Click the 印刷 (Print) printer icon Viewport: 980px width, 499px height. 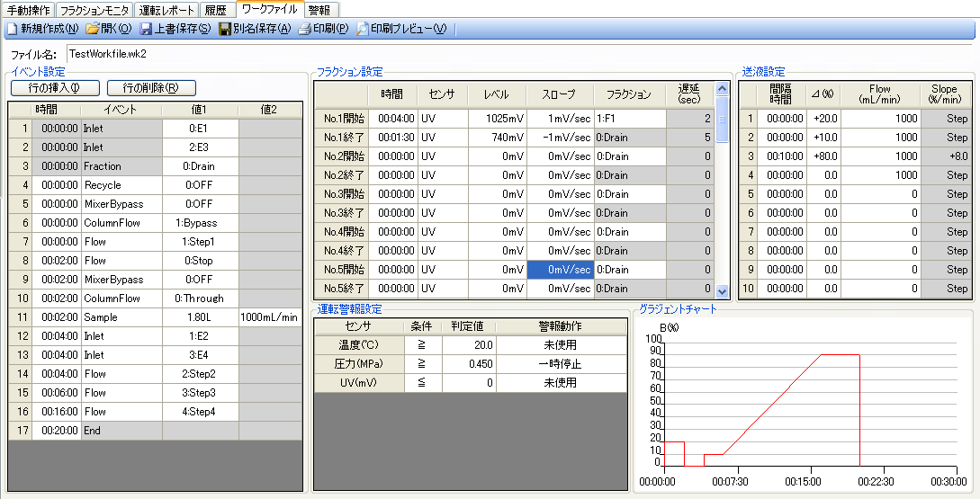point(304,29)
